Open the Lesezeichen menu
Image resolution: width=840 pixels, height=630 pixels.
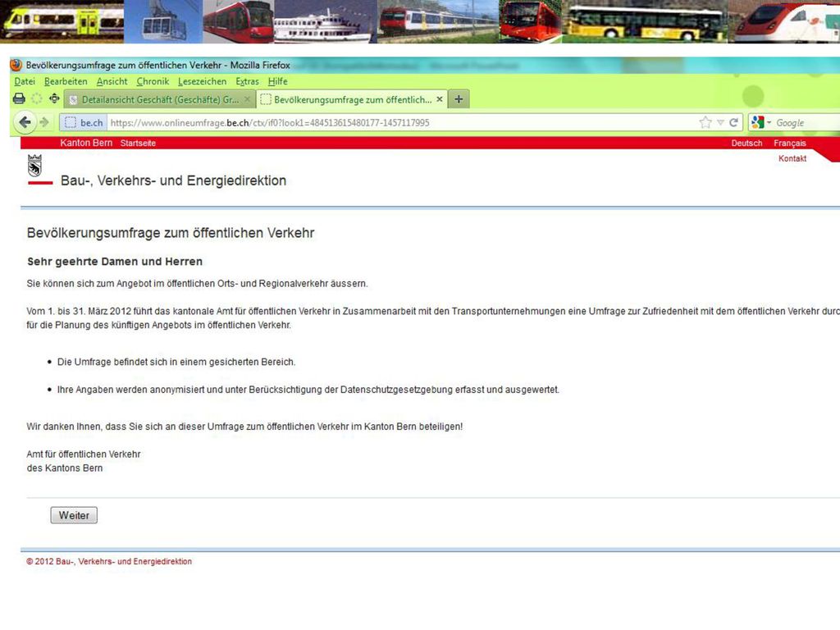[x=202, y=81]
